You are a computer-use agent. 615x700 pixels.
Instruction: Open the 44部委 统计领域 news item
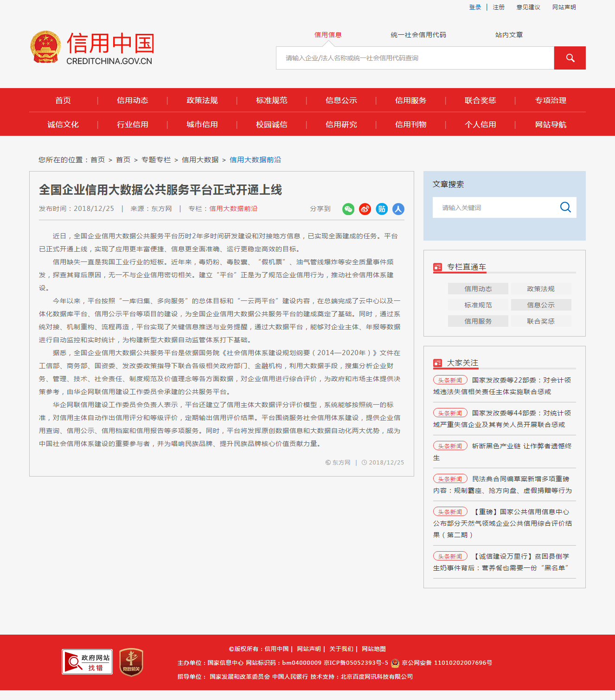[503, 419]
